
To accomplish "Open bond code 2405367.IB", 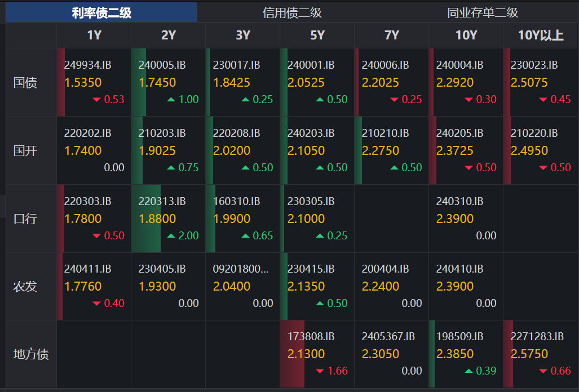I will 388,337.
